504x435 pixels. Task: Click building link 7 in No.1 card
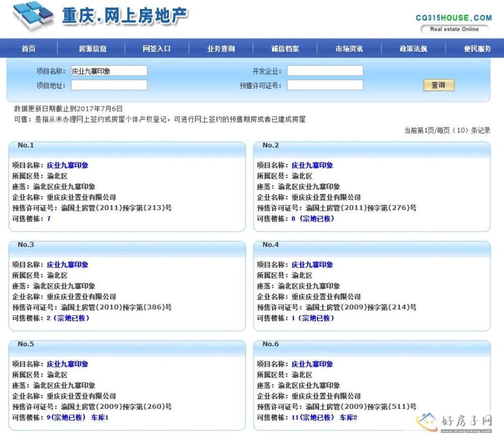pyautogui.click(x=49, y=219)
